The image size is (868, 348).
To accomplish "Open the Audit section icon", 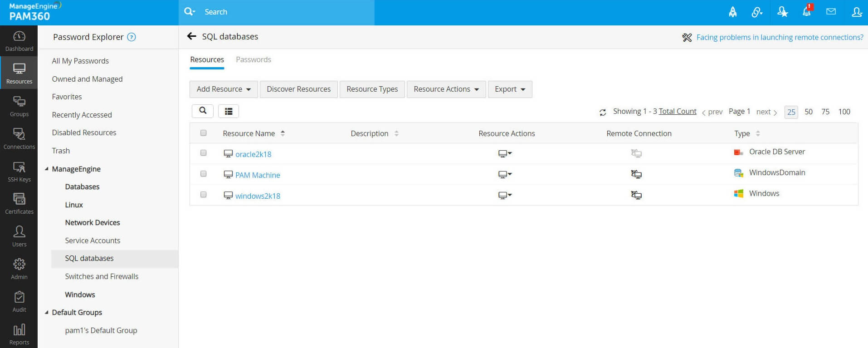I will [19, 302].
